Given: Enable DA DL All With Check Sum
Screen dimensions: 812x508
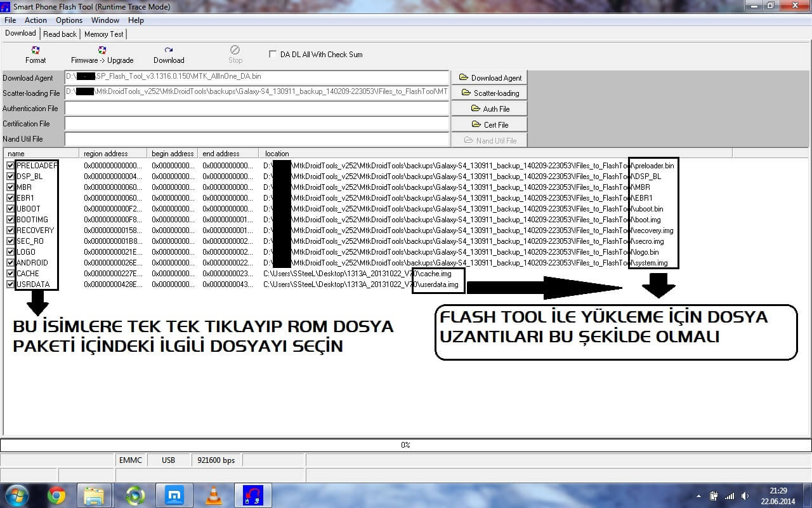Looking at the screenshot, I should pos(273,55).
